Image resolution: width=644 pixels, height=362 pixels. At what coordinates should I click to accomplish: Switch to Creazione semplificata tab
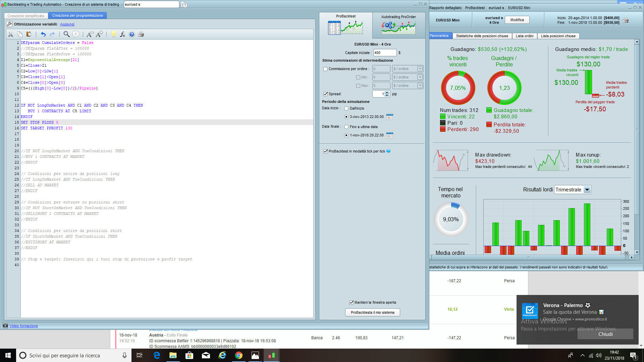(x=26, y=16)
